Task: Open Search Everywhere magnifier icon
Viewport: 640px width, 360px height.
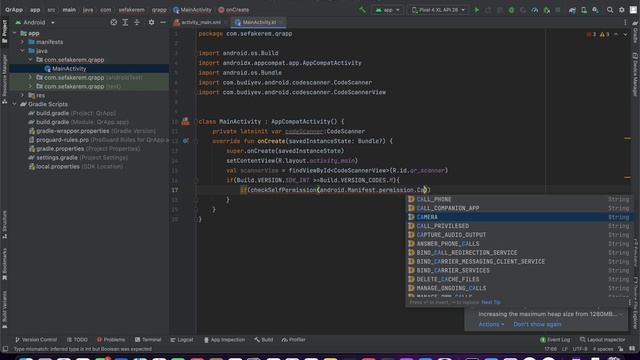Action: (610, 10)
